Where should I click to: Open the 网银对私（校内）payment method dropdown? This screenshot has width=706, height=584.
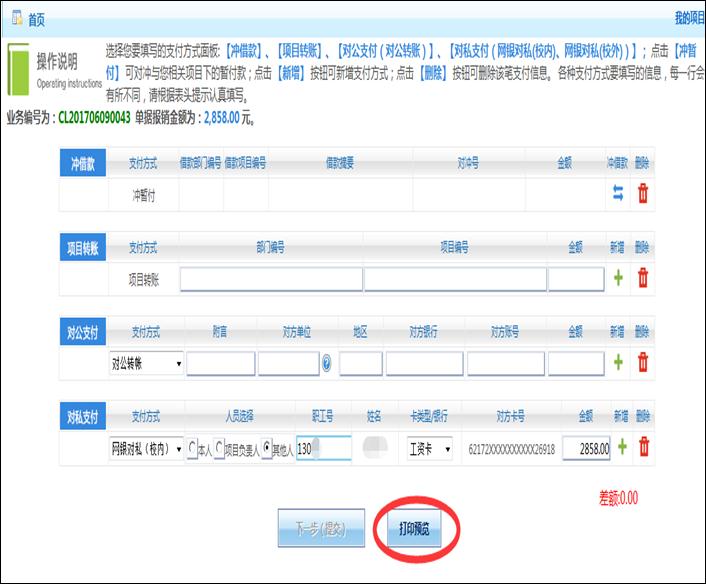click(146, 448)
